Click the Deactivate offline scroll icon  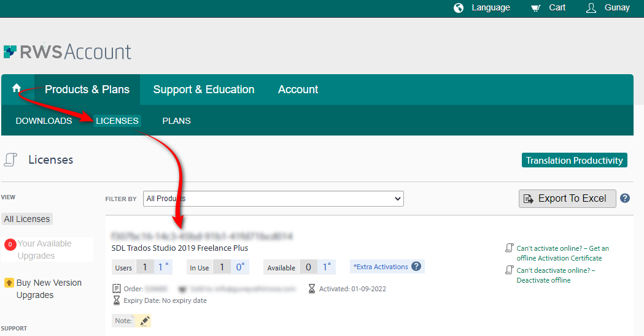pyautogui.click(x=510, y=270)
